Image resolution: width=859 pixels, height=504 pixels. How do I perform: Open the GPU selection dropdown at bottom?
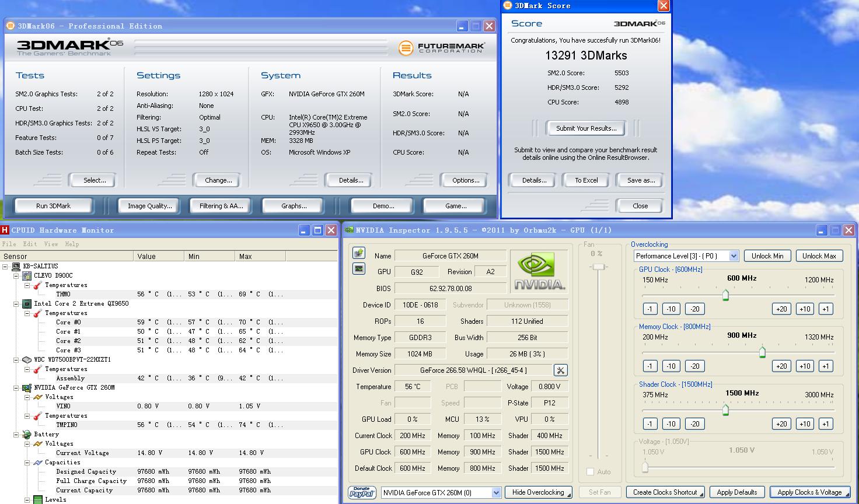coord(496,492)
